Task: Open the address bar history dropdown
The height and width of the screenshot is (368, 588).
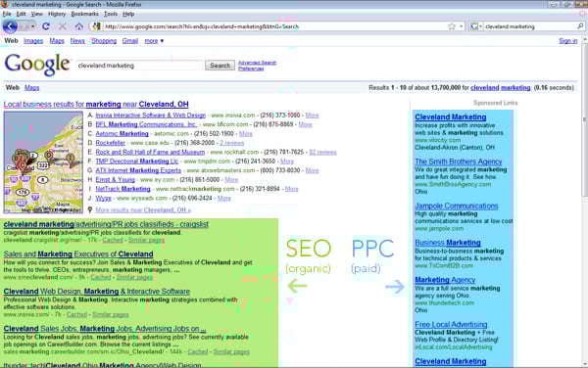Action: click(461, 26)
